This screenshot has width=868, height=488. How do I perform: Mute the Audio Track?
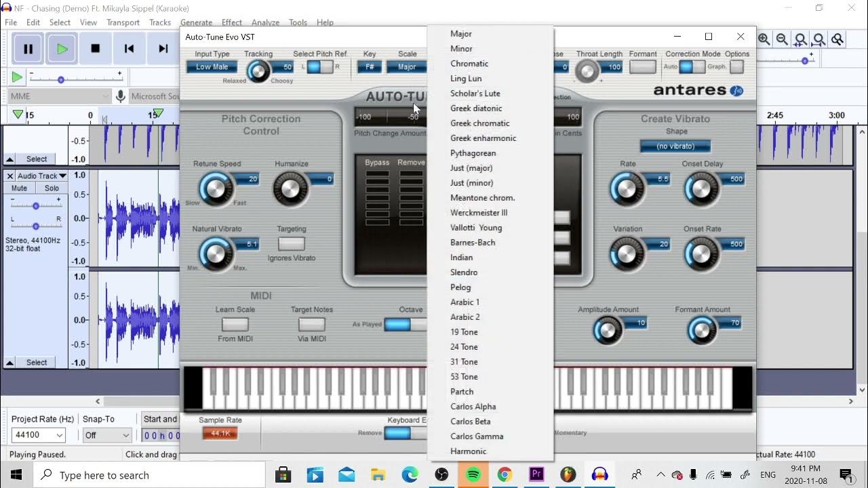click(x=19, y=188)
